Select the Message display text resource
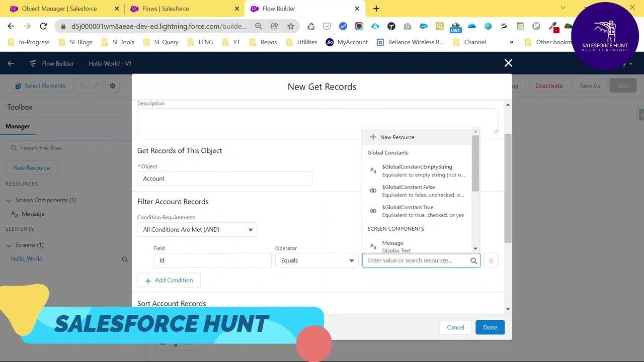Viewport: 644px width, 362px height. 417,246
